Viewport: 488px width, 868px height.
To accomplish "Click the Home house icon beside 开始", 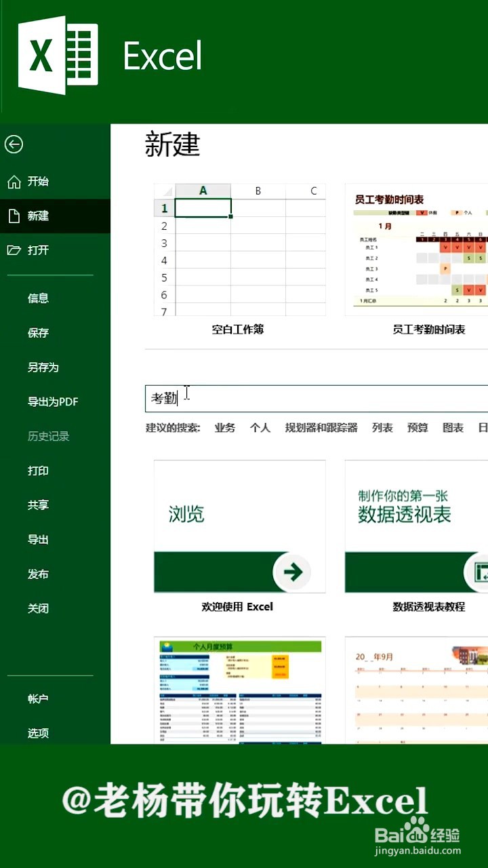I will 14,181.
